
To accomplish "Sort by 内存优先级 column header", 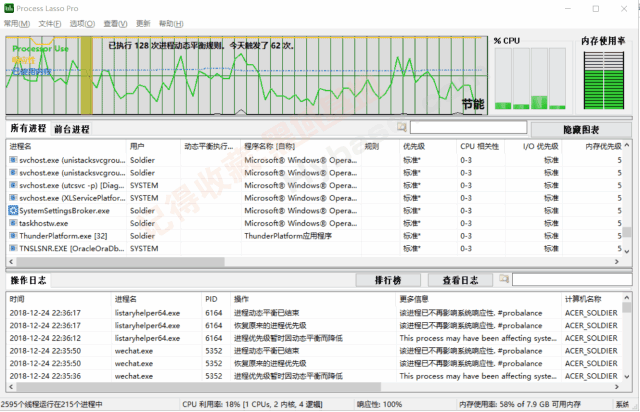I will (593, 146).
